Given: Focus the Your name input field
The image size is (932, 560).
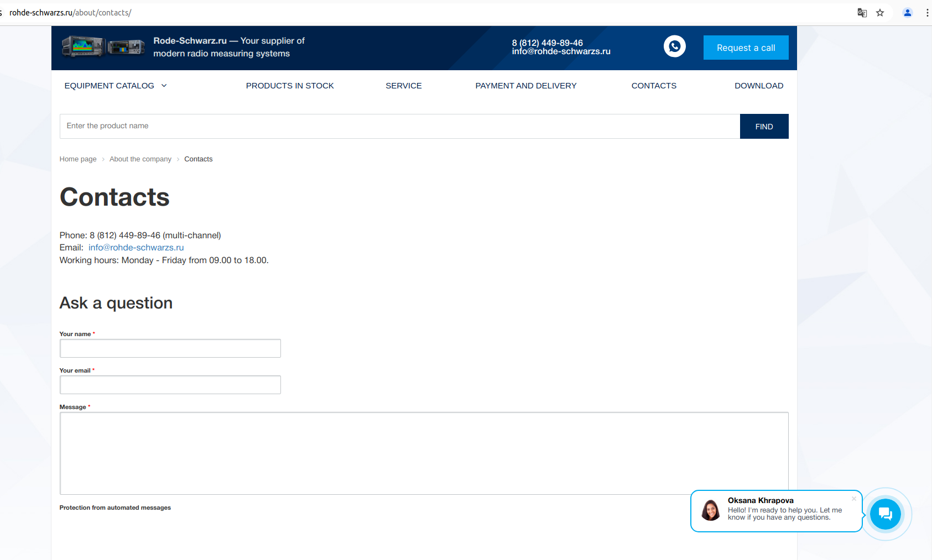Looking at the screenshot, I should (x=170, y=348).
